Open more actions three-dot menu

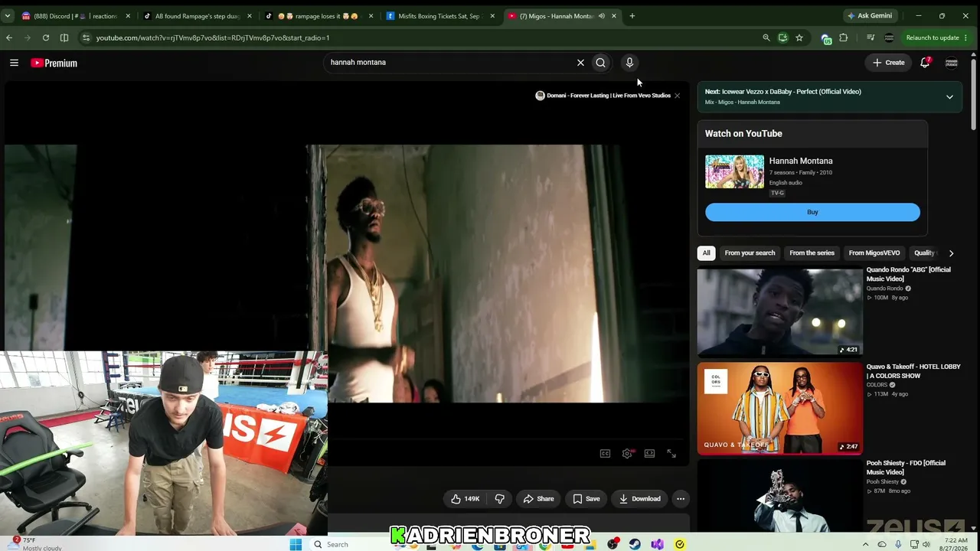(681, 499)
